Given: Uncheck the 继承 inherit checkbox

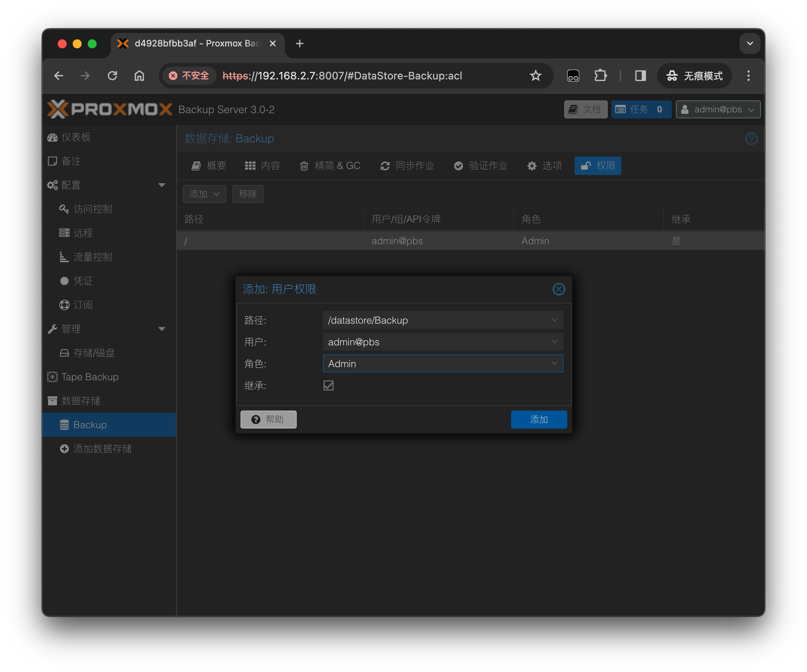Looking at the screenshot, I should click(x=328, y=385).
